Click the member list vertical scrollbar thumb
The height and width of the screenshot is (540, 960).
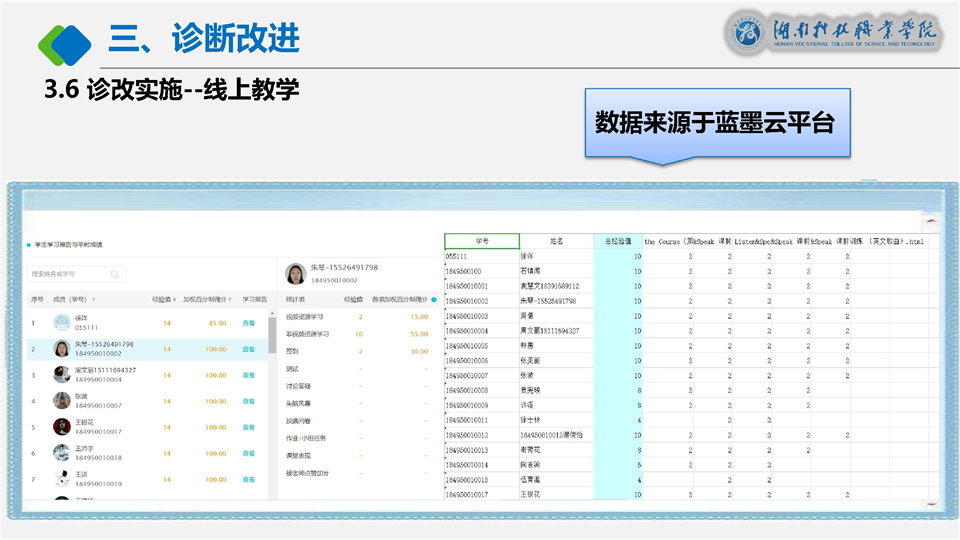[x=271, y=334]
